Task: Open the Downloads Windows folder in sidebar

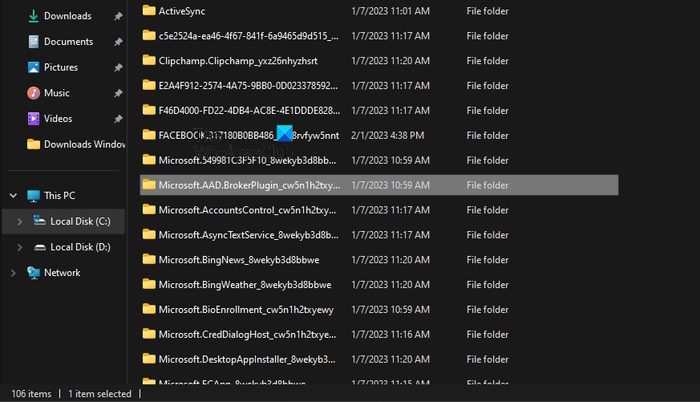Action: coord(76,144)
